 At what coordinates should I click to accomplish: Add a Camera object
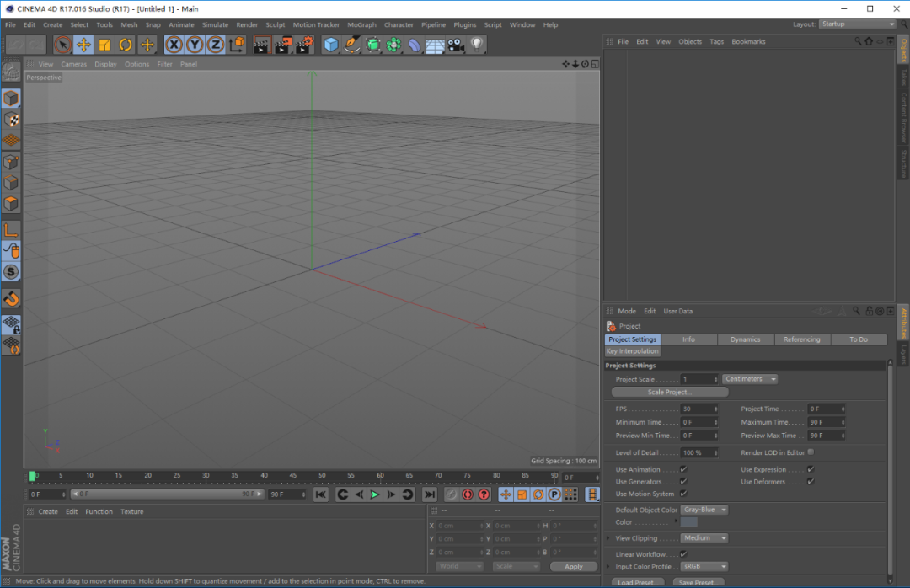pyautogui.click(x=456, y=45)
